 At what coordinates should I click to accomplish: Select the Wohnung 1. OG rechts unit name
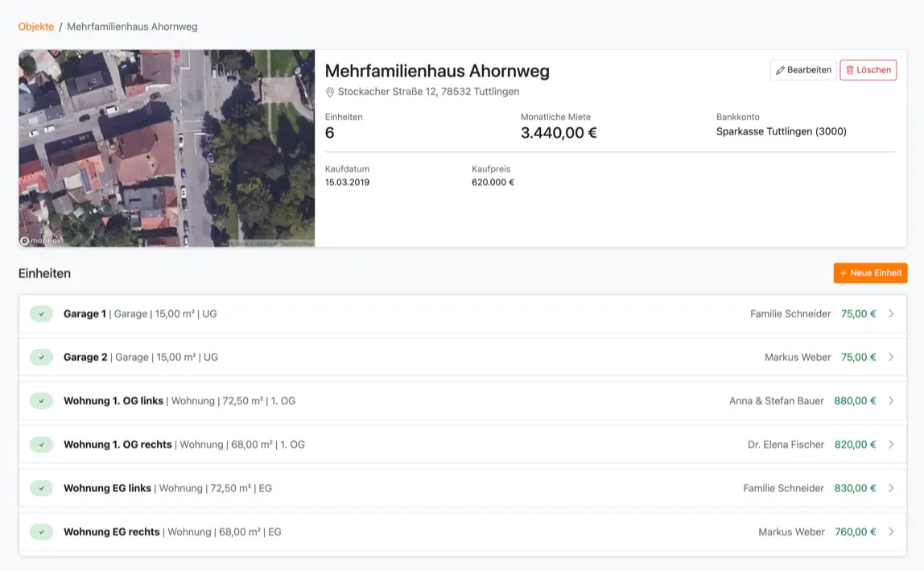click(x=118, y=445)
